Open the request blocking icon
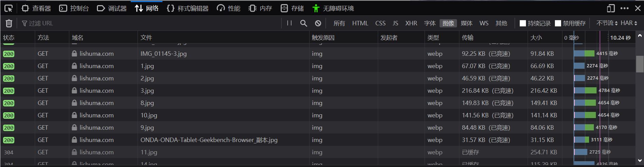644x167 pixels. (318, 23)
